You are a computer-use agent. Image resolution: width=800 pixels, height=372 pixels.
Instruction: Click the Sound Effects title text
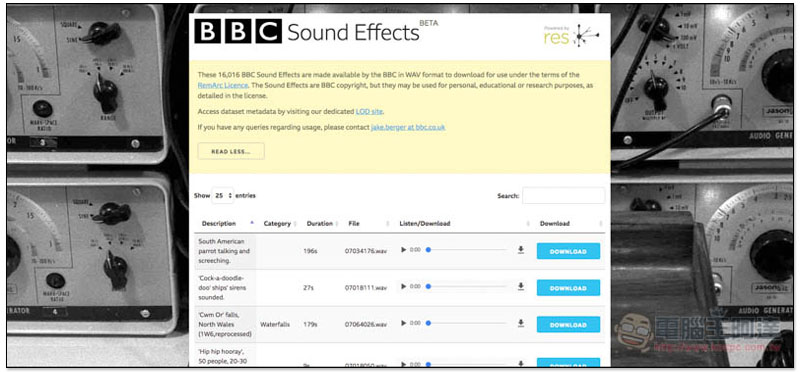point(353,32)
